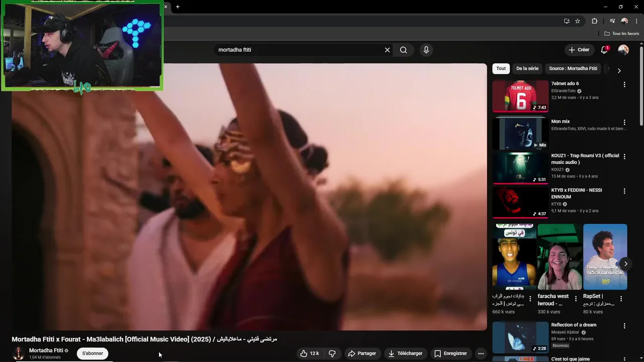Viewport: 644px width, 362px height.
Task: Focus the search field containing mortadha ftiti
Action: point(299,50)
